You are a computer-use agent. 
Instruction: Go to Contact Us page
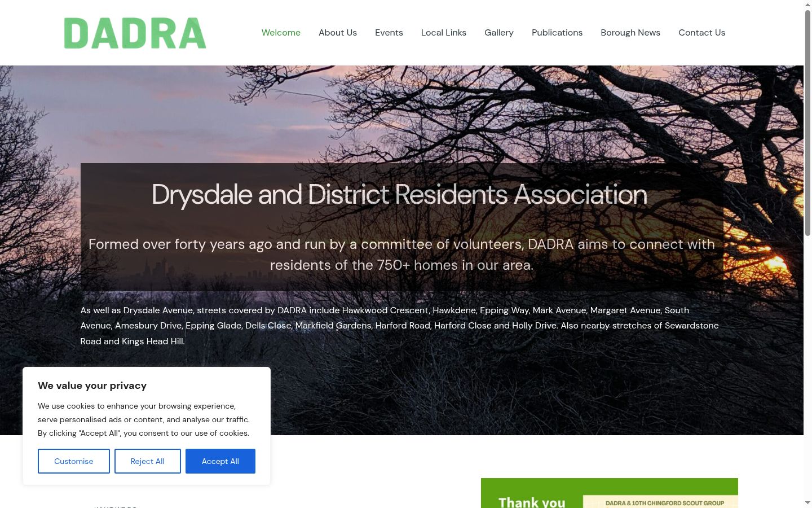click(x=702, y=33)
